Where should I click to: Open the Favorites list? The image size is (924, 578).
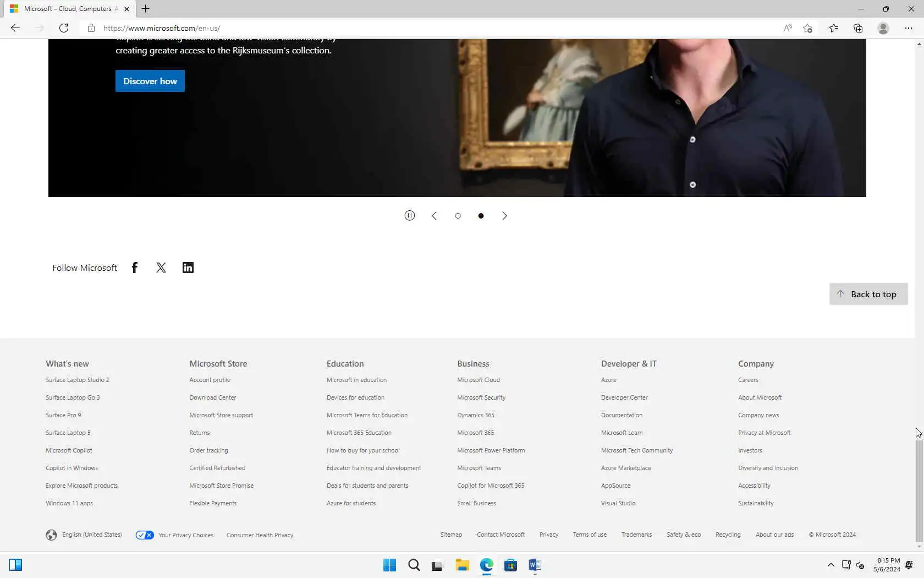[x=834, y=28]
